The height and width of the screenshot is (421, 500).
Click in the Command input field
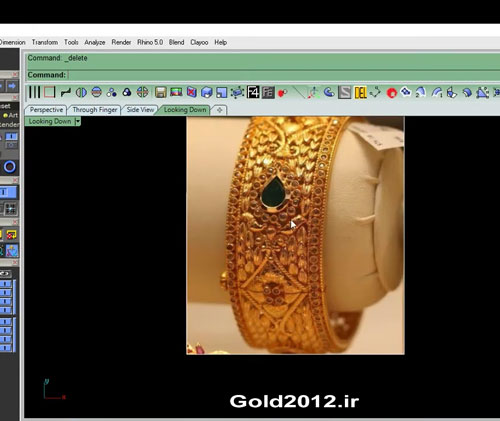coord(283,75)
